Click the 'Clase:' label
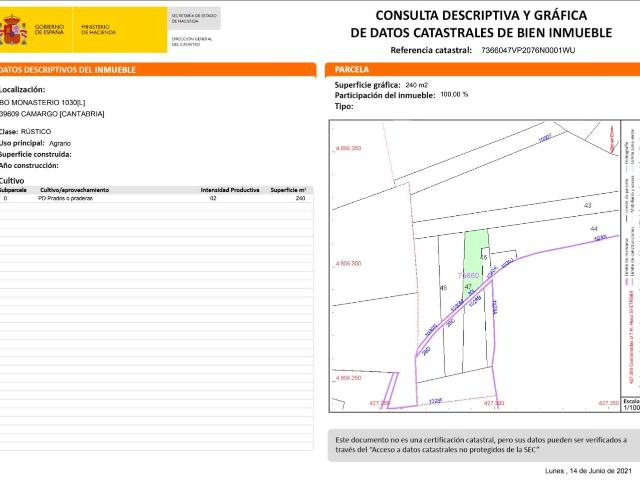 [9, 131]
